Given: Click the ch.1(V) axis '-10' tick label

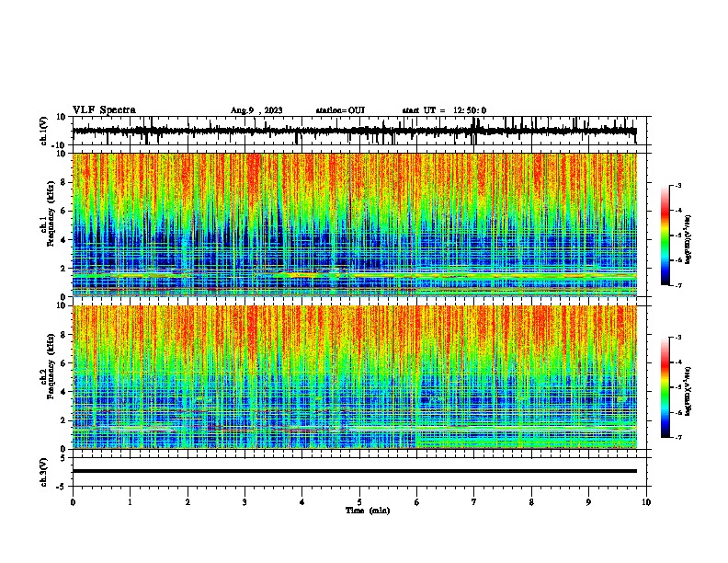Looking at the screenshot, I should pos(60,145).
